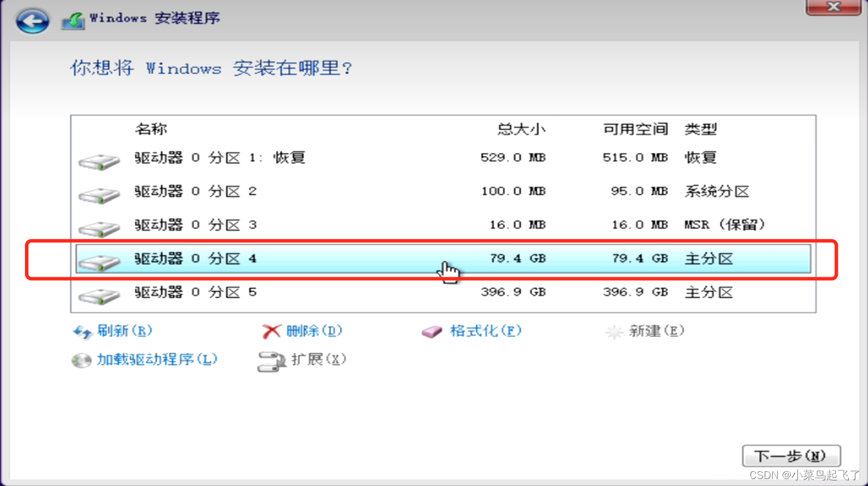
Task: Click free space value 95.0 MB
Action: [x=639, y=191]
